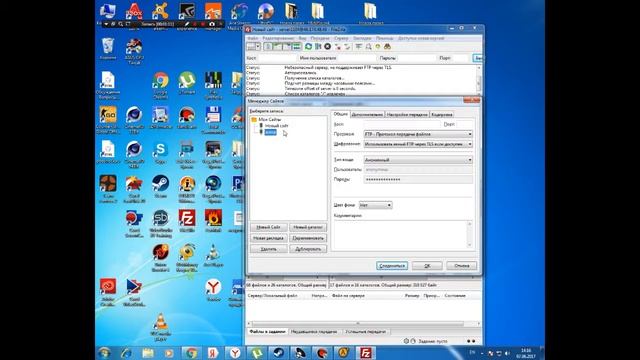
Task: Click the Хост field in Site Manager
Action: click(x=402, y=124)
